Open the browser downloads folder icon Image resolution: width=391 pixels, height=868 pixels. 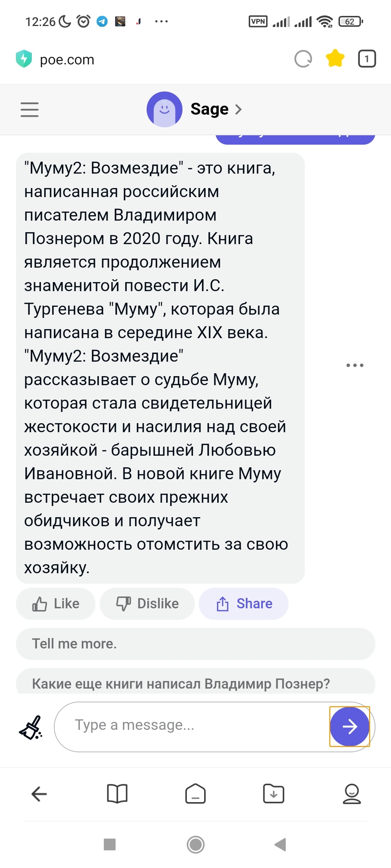[274, 794]
